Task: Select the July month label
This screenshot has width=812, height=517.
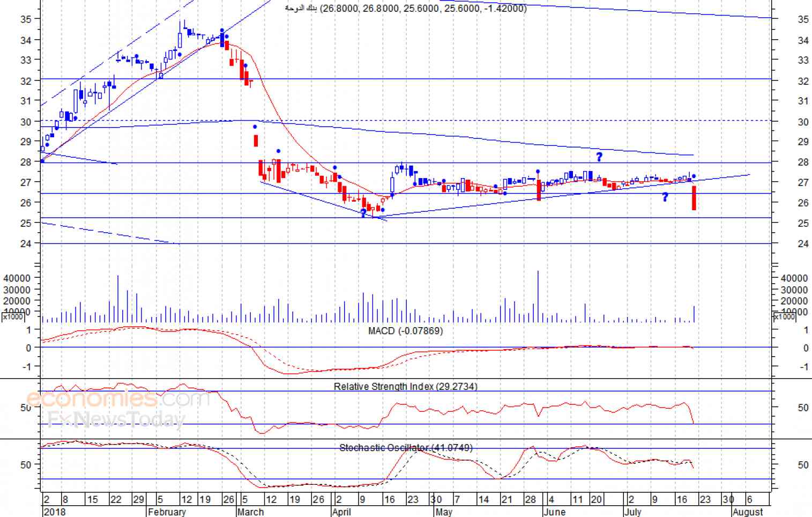Action: (x=632, y=512)
